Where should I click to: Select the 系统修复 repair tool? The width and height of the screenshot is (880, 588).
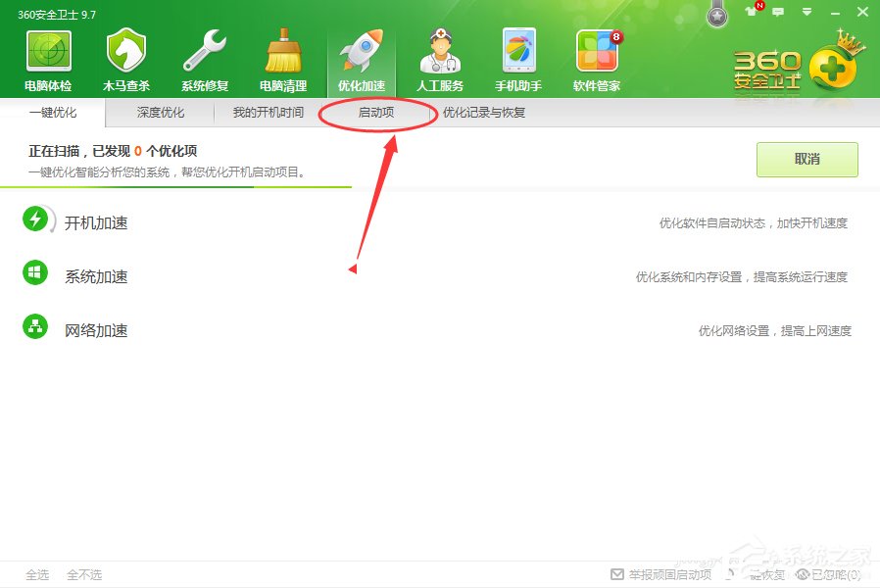point(204,57)
